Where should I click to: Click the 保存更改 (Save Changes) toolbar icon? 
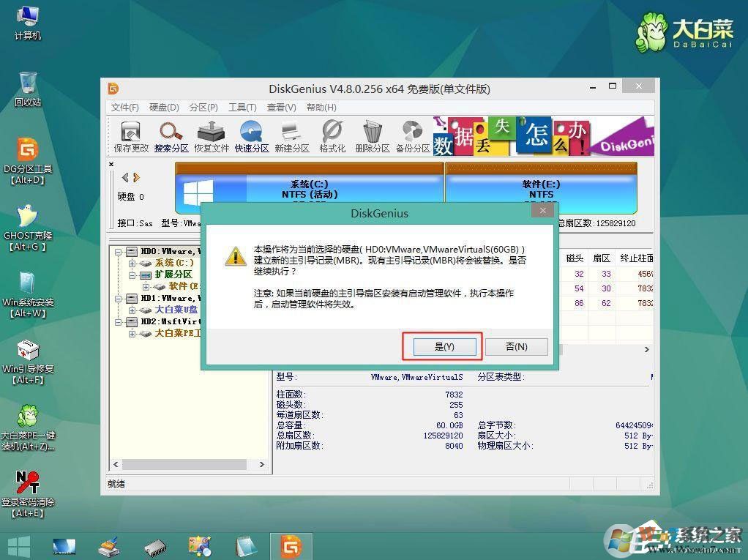[130, 135]
